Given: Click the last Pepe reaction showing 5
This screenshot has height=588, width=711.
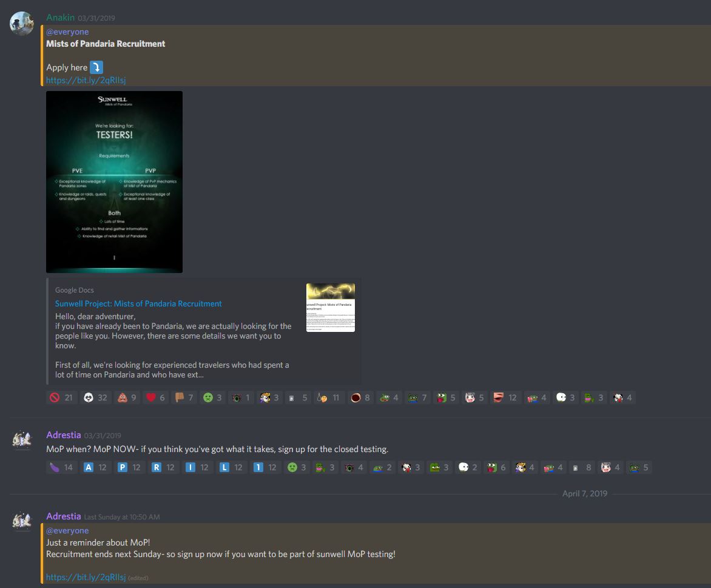Looking at the screenshot, I should (x=640, y=467).
